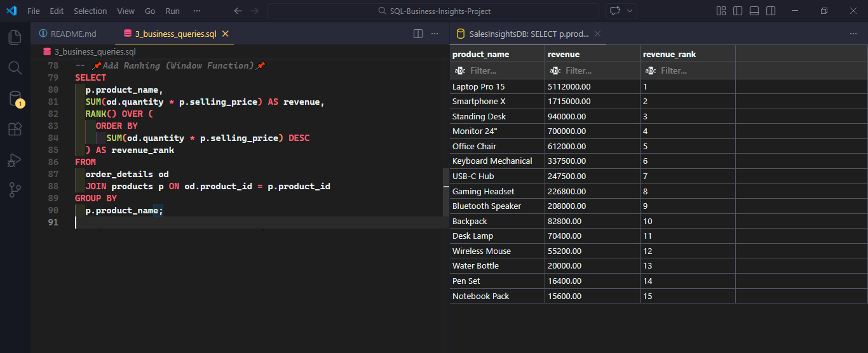Open the database view with notification badge
This screenshot has height=353, width=868.
[15, 98]
